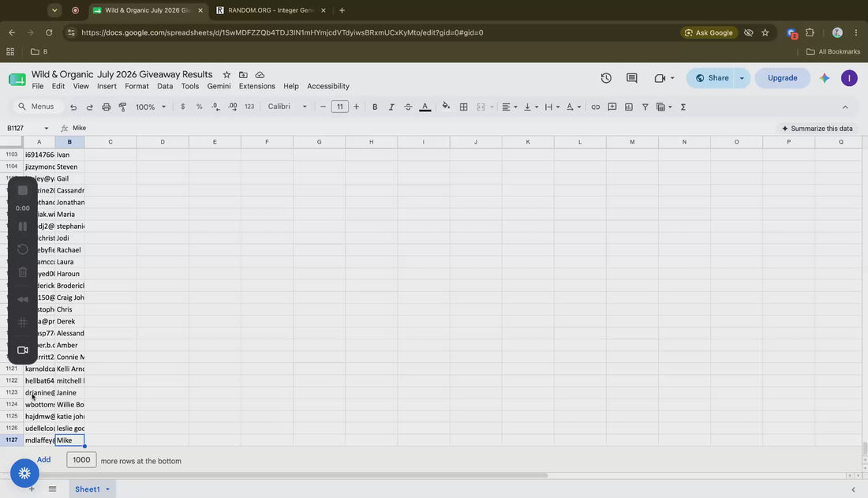868x498 pixels.
Task: View cloud save status
Action: click(260, 75)
